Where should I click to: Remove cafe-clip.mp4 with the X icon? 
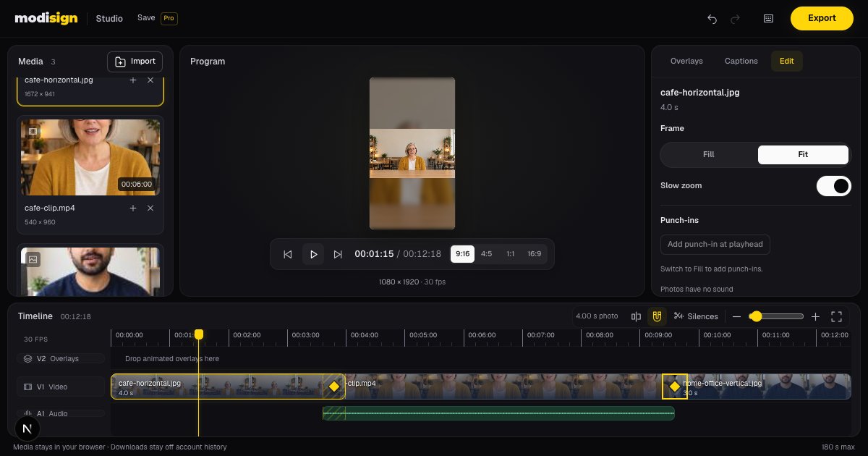click(x=150, y=208)
